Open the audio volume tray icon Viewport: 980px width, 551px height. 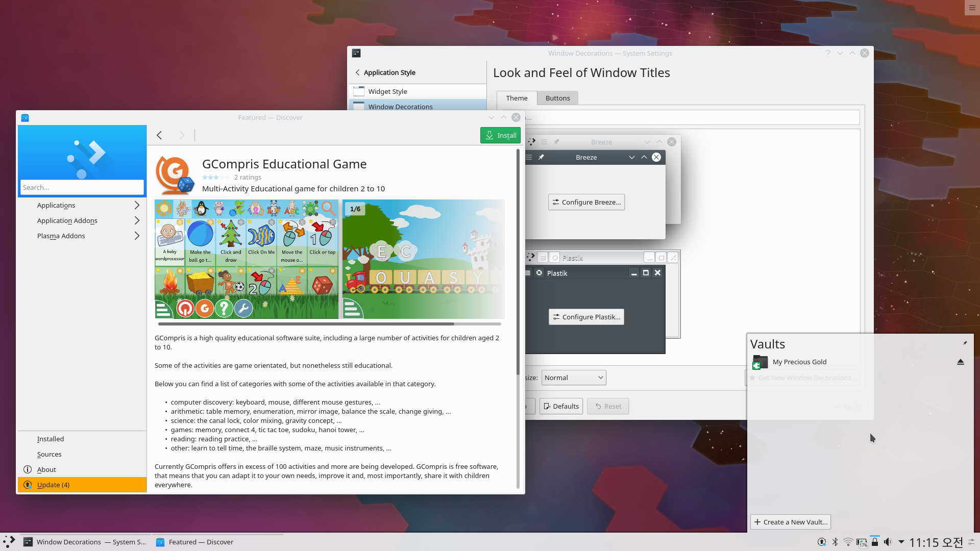pyautogui.click(x=888, y=542)
